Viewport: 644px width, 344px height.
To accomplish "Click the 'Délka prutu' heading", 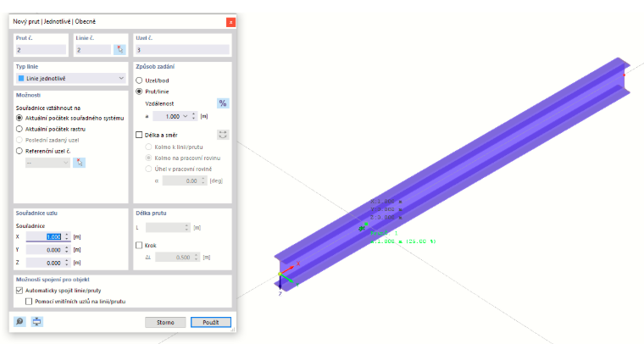I will pos(151,213).
